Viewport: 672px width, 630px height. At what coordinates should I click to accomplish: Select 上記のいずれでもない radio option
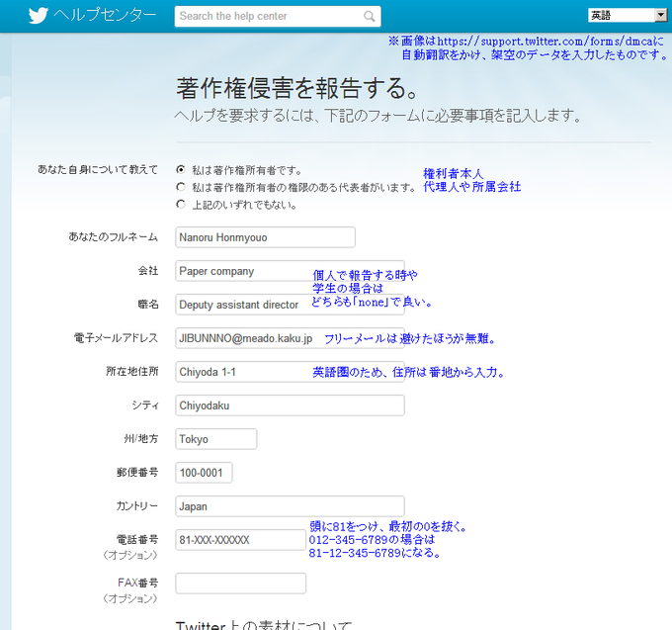click(181, 204)
